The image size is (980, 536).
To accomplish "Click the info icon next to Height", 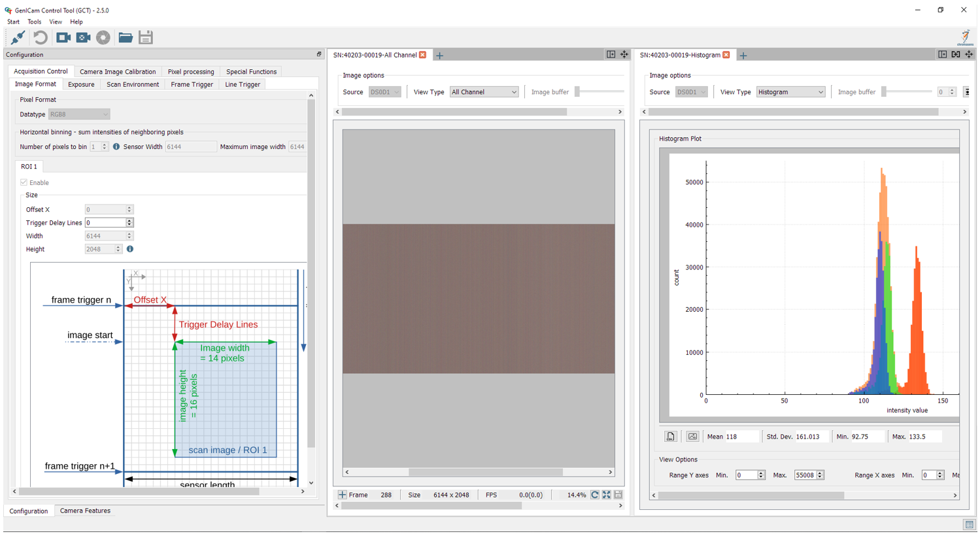I will [x=130, y=249].
